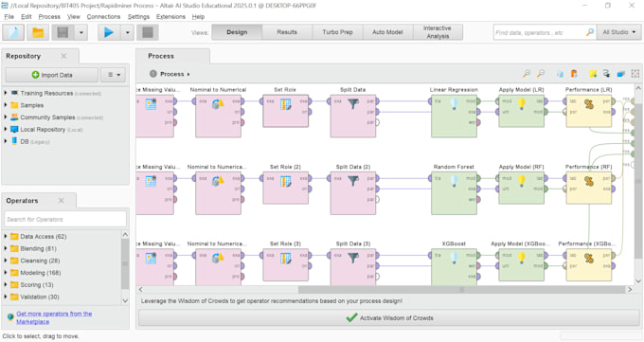Screen dimensions: 644x342
Task: Expand the Community Samples repository
Action: pyautogui.click(x=6, y=117)
